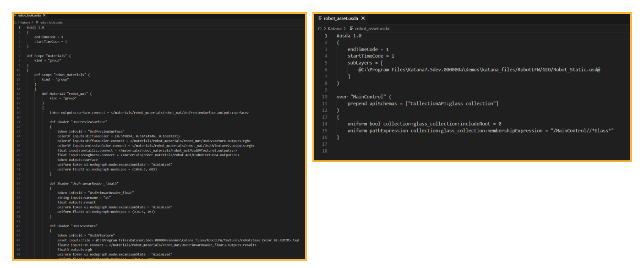Click line number 21 in robot_look.usda
644x268 pixels.
pyautogui.click(x=20, y=122)
